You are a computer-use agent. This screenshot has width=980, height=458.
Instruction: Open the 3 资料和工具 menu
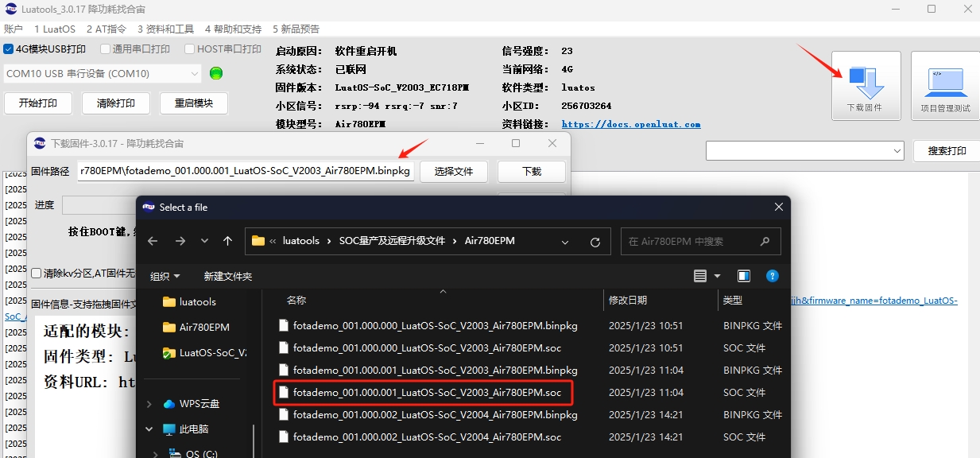(x=165, y=29)
